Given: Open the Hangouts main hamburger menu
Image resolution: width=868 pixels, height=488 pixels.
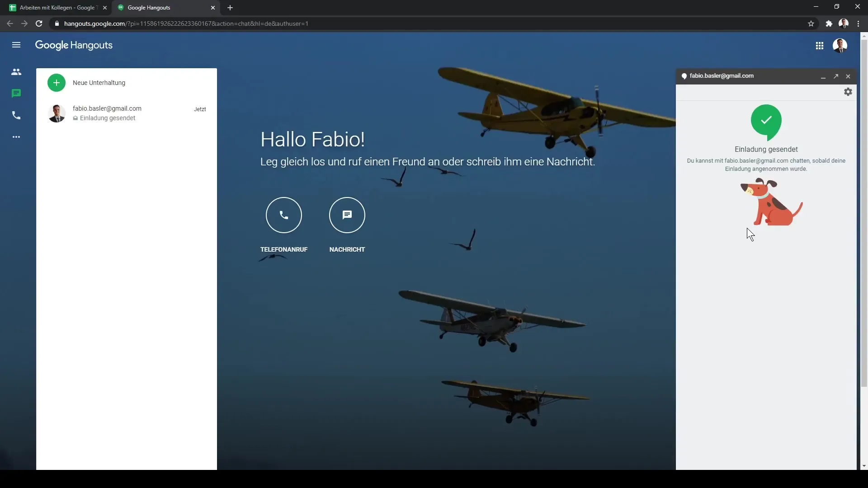Looking at the screenshot, I should 16,45.
